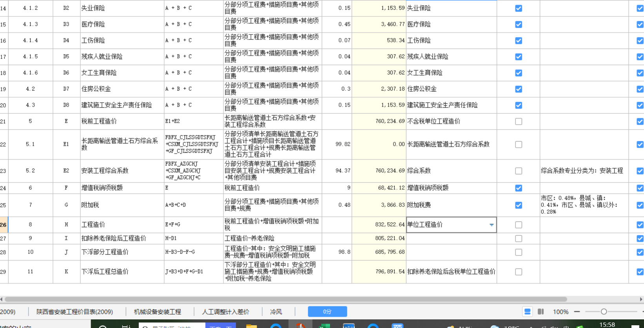Click the 医疗保险 name cell
Screen dimensions: 644x328
[x=122, y=24]
